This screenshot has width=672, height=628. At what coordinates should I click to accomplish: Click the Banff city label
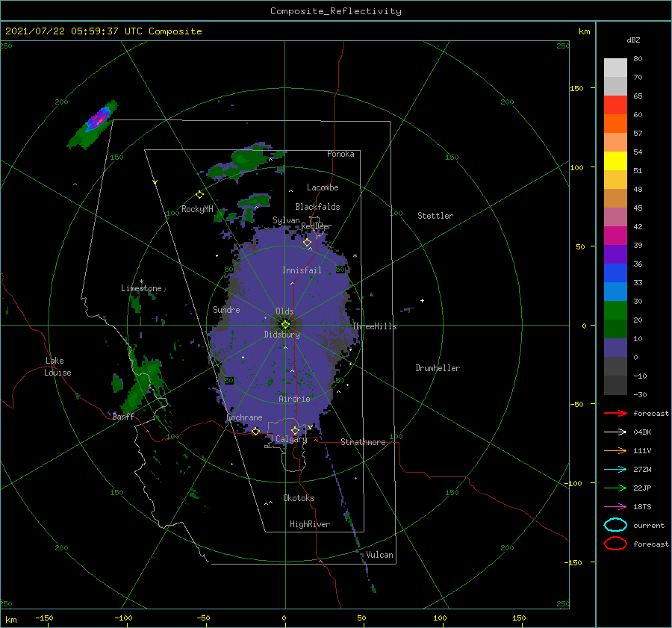click(123, 416)
